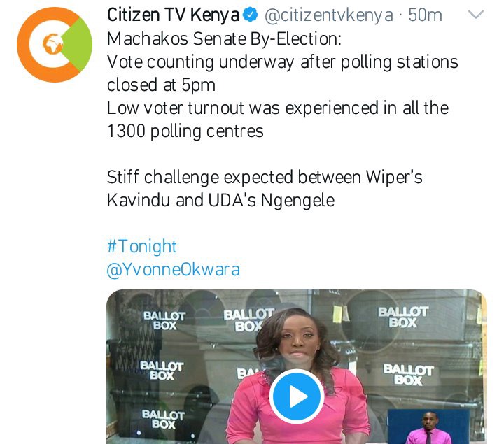
Task: Click the 'Stiff challenge expected' paragraph
Action: coord(265,189)
